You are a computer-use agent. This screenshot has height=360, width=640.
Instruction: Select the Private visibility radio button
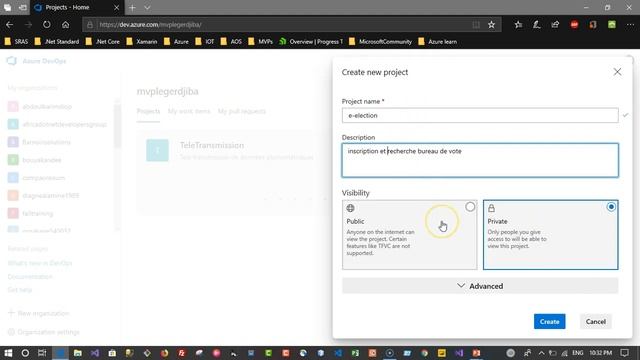point(611,207)
